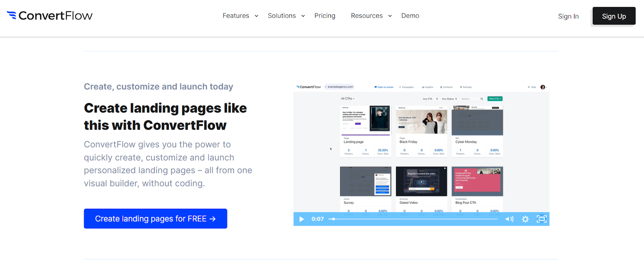This screenshot has width=644, height=271.
Task: Click the 'Black Friday' card title
Action: 408,142
